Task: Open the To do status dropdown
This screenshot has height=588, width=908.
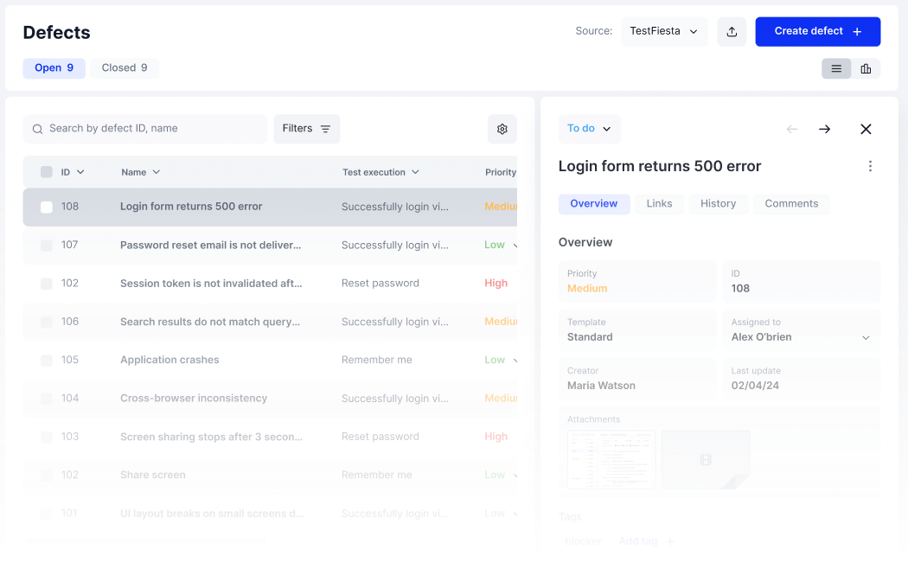Action: [x=590, y=129]
